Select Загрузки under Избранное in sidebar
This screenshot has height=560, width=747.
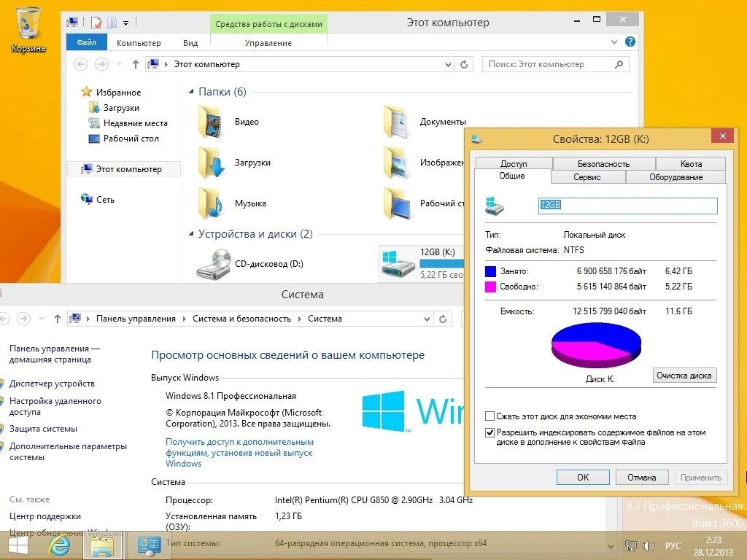click(121, 108)
